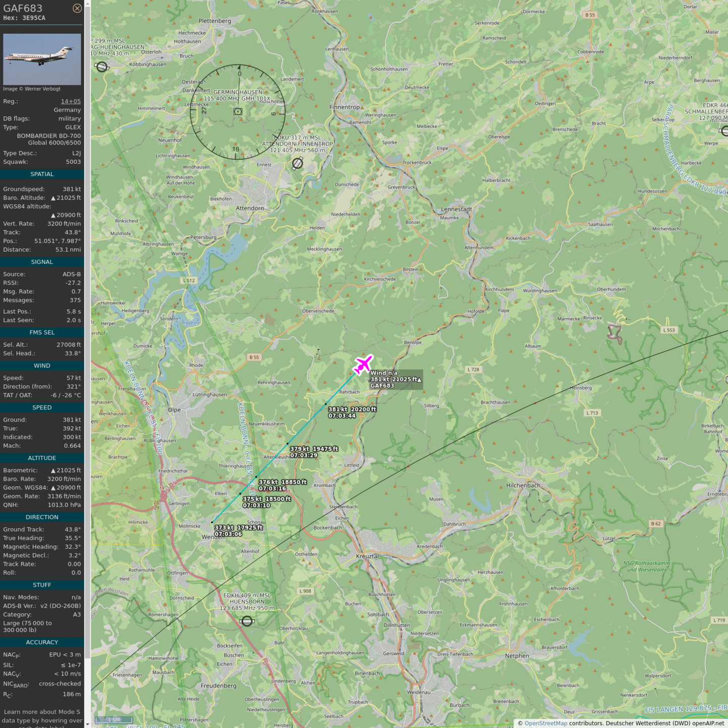Image resolution: width=728 pixels, height=728 pixels.
Task: Click the 1 NM map scale bar
Action: pyautogui.click(x=114, y=719)
